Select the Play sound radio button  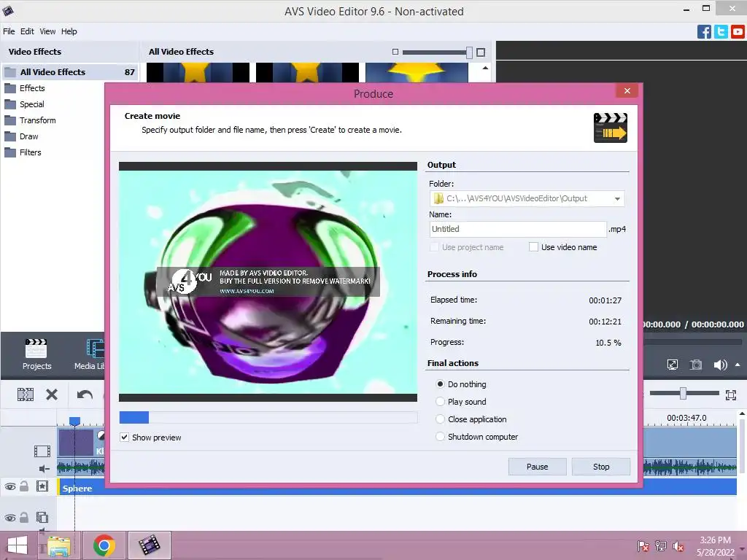click(440, 402)
